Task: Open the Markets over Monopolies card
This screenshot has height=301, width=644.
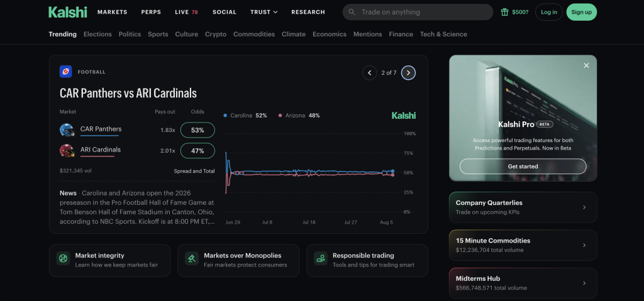Action: pyautogui.click(x=238, y=260)
